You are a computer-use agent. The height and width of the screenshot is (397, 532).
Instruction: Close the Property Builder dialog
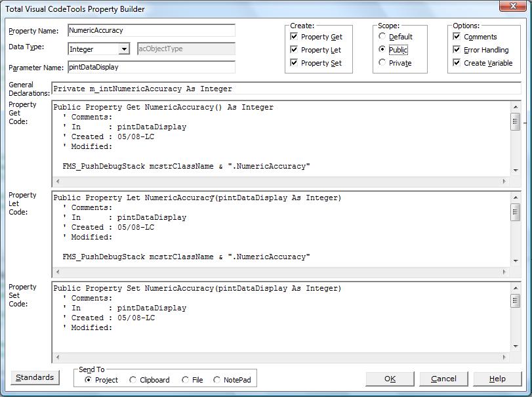[x=513, y=6]
